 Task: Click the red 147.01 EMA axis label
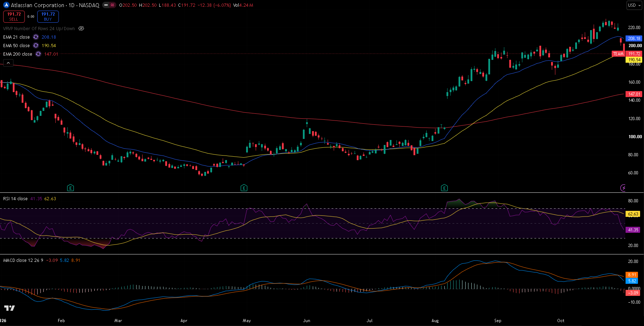[x=634, y=94]
